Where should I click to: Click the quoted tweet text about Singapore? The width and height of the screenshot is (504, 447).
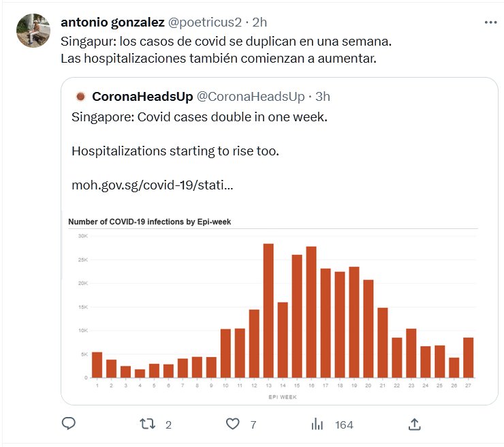pos(199,117)
